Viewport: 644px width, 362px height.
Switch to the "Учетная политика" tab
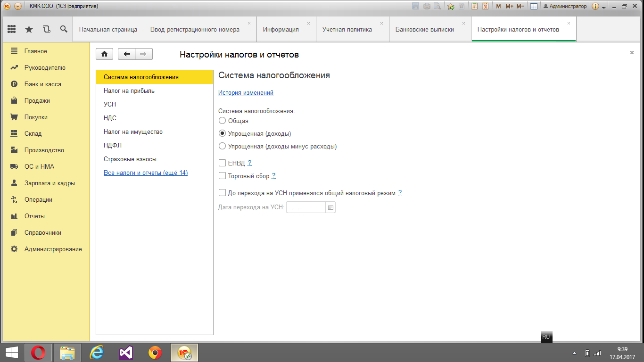point(347,29)
